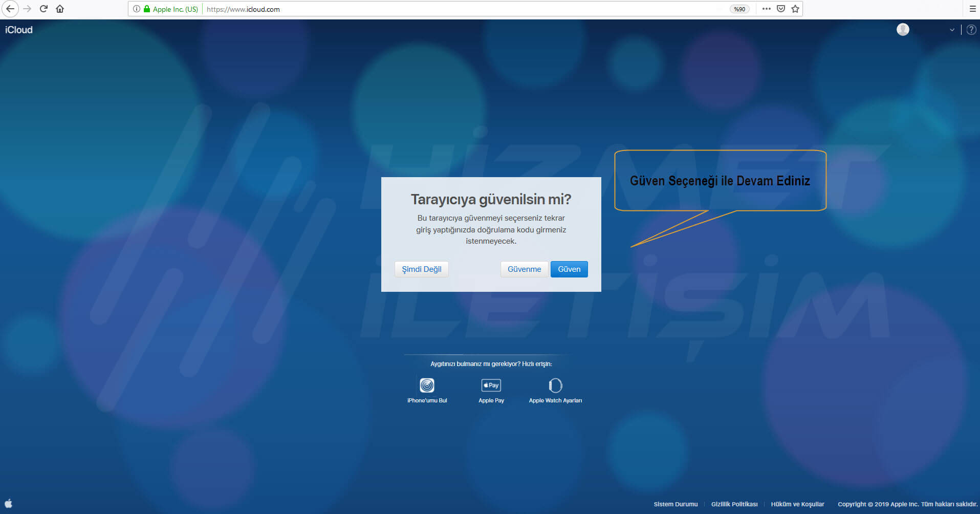Click the Copyright © 2019 Apple Inc. text
Viewport: 980px width, 514px height.
[x=878, y=504]
